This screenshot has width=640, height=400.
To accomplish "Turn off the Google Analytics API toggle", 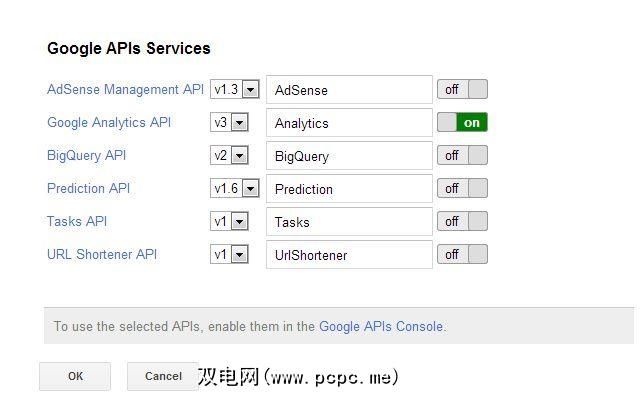I will [462, 123].
